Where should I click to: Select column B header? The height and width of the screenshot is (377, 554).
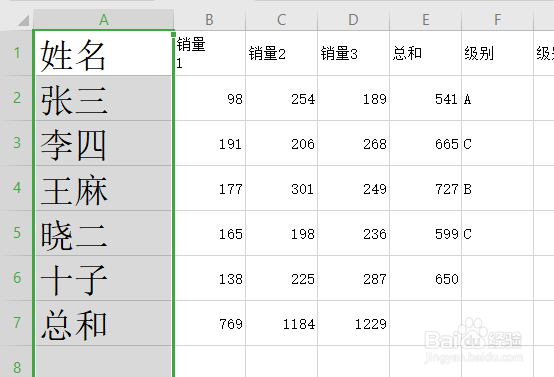pos(210,19)
